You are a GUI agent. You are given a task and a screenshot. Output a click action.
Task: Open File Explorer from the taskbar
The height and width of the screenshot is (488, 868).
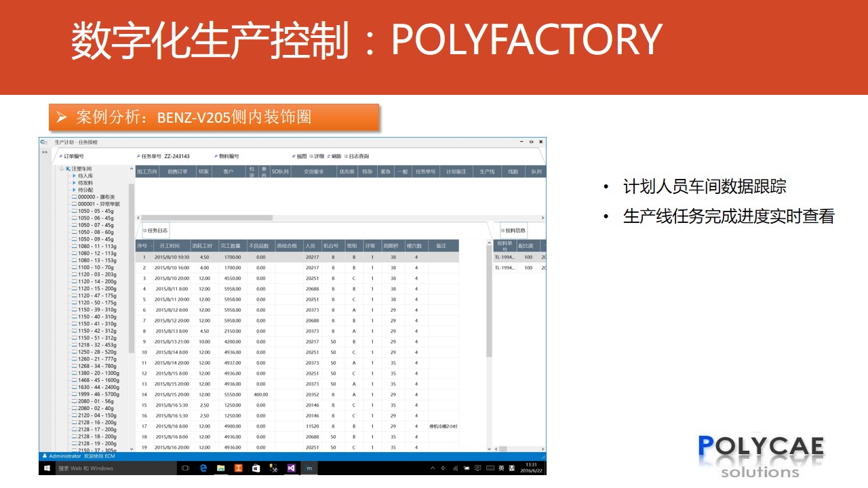[221, 468]
